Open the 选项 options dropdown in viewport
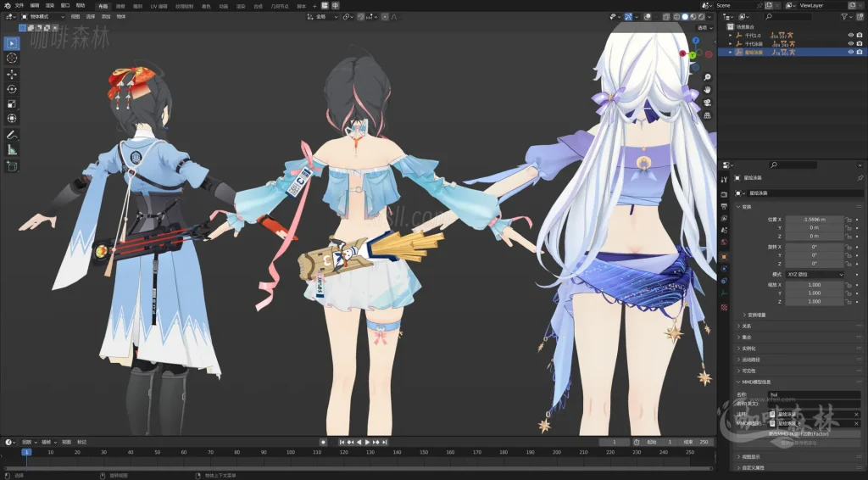The image size is (868, 480). (x=704, y=28)
